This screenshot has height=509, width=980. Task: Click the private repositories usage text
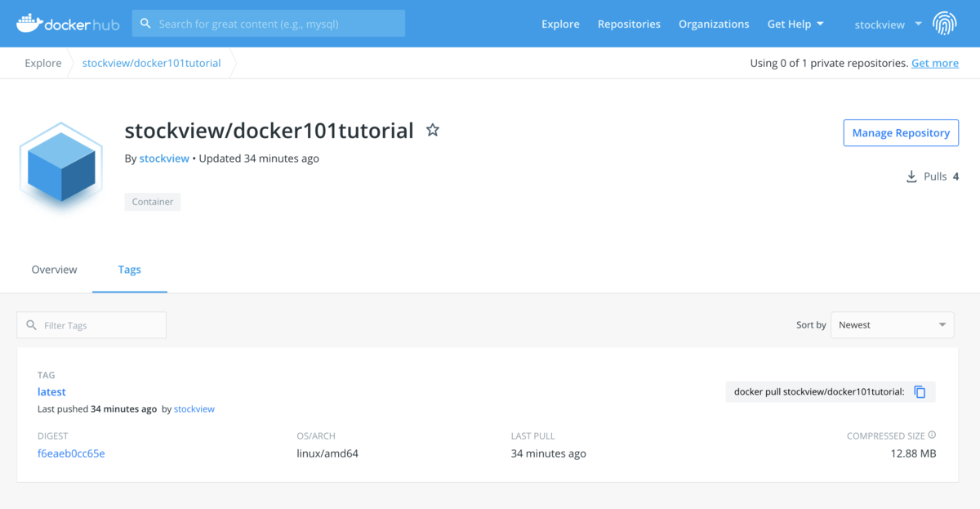(x=829, y=63)
